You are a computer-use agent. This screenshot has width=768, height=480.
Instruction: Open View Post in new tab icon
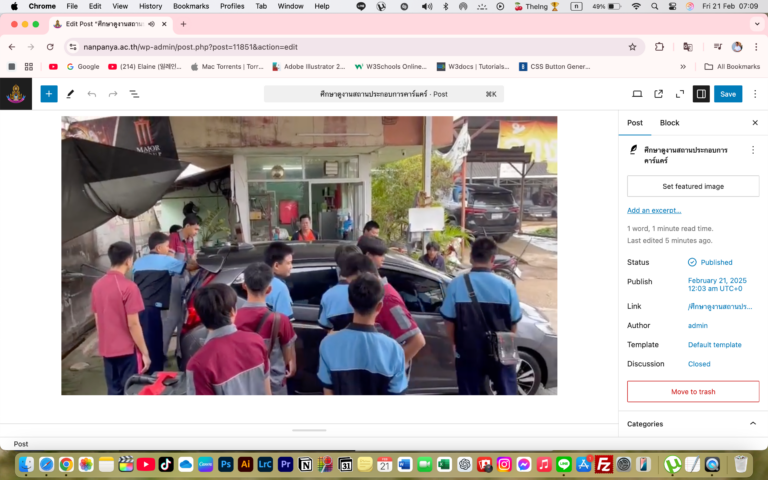tap(658, 94)
